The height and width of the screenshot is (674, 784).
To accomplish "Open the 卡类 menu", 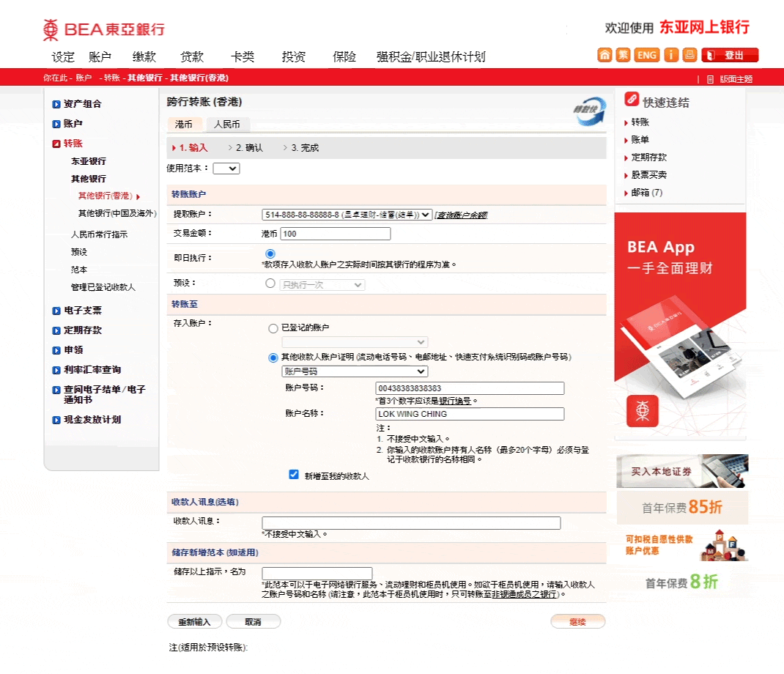I will pos(243,57).
